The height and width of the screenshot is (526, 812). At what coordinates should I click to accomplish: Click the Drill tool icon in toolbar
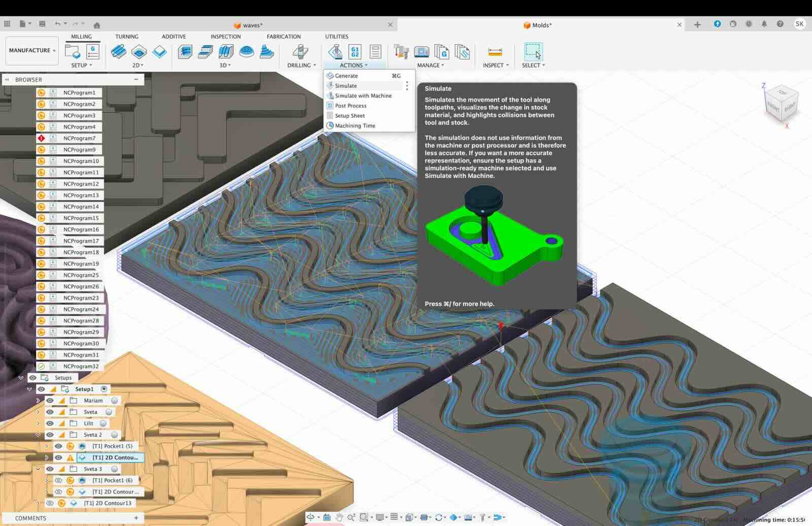pos(300,52)
